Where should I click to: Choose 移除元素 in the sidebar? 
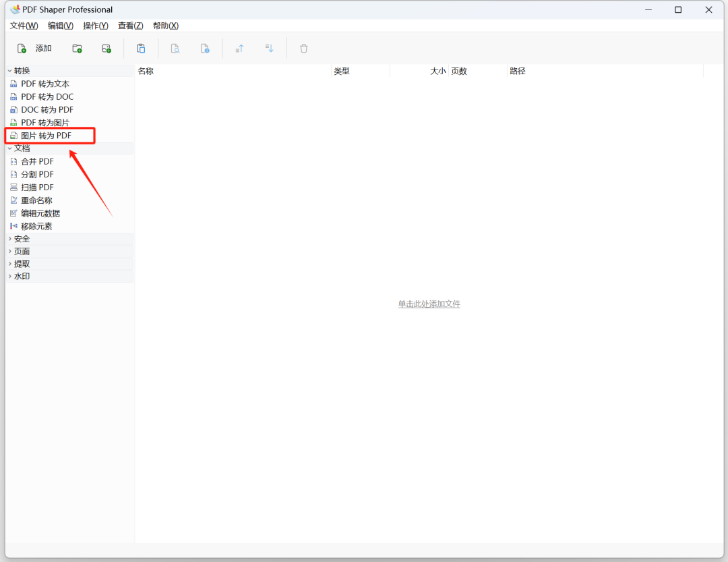(x=36, y=227)
